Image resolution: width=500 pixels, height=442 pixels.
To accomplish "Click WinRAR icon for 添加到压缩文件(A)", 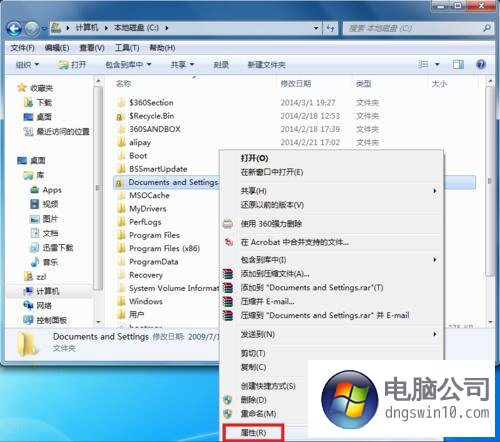I will click(x=228, y=274).
